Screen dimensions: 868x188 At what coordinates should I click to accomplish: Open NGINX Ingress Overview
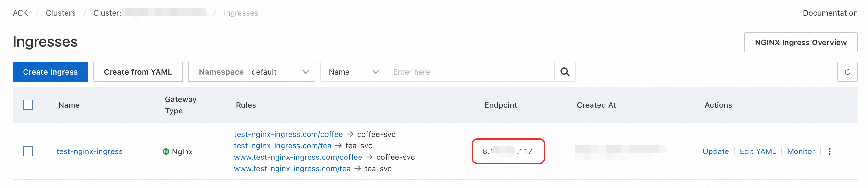(x=800, y=42)
